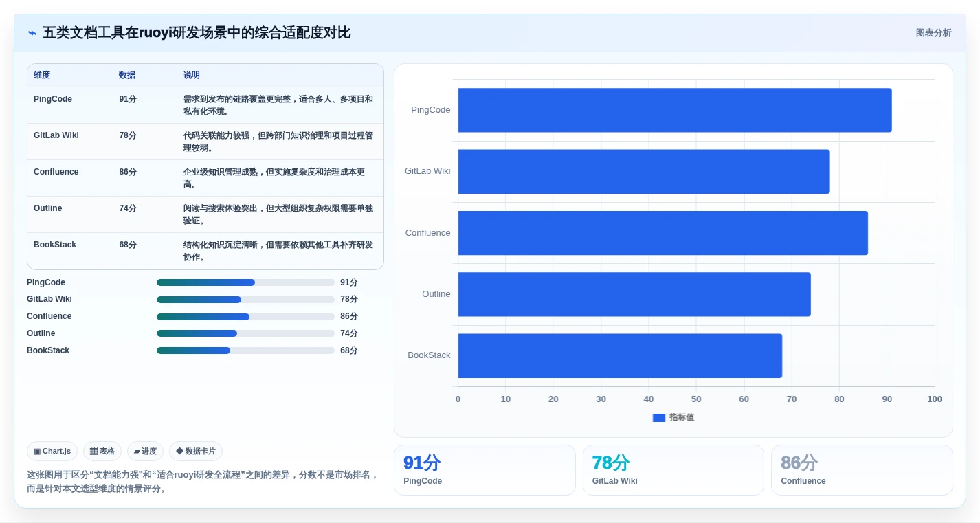Image resolution: width=980 pixels, height=523 pixels.
Task: Click the description starting 需求到发布的链路
Action: click(278, 105)
